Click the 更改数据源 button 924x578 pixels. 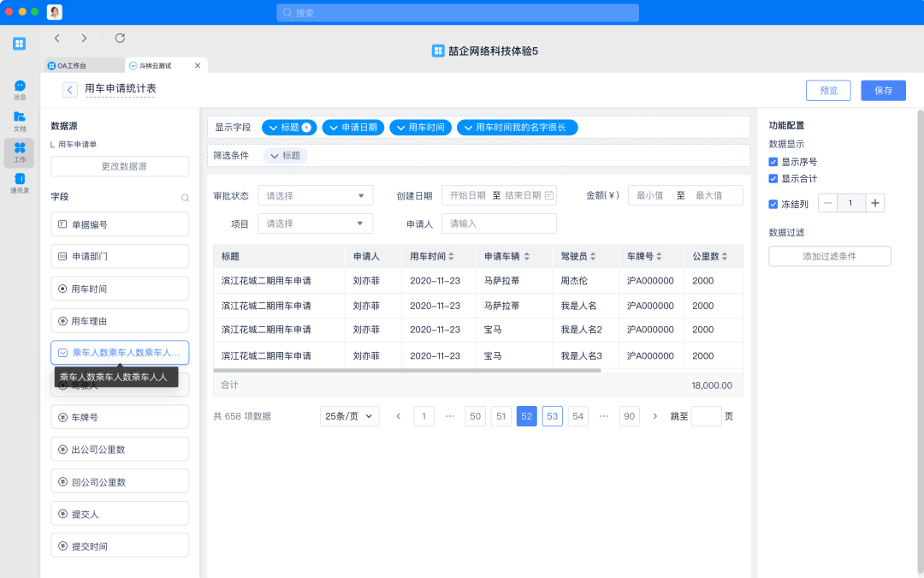[120, 166]
